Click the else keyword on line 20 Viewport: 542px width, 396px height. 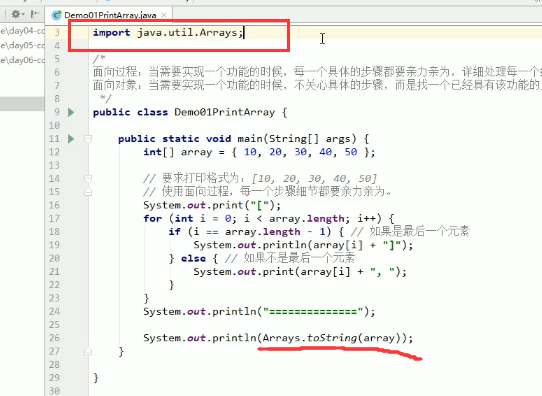pos(193,258)
